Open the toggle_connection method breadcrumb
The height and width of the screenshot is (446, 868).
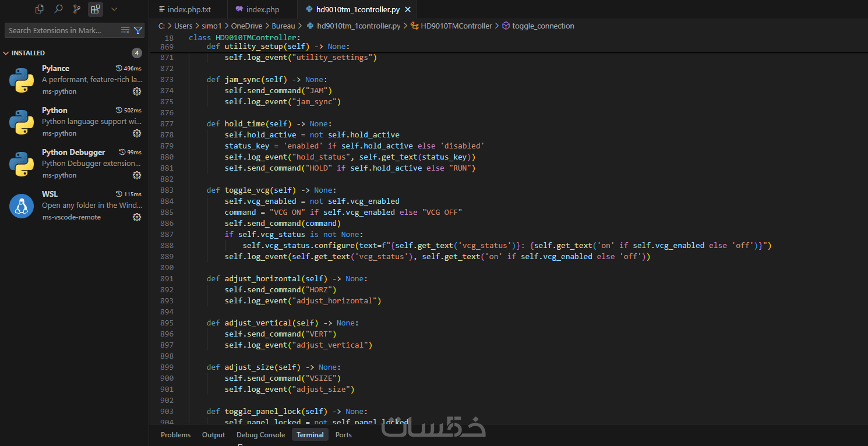point(538,26)
